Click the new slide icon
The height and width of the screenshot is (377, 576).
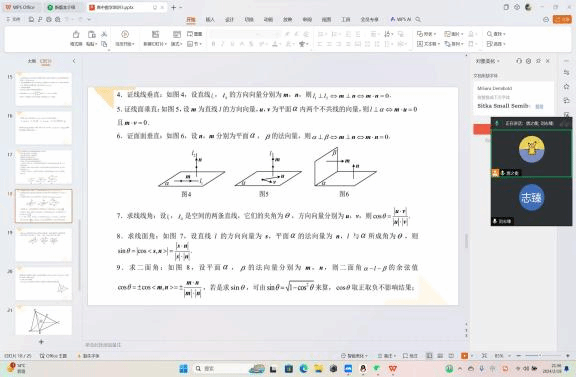[155, 34]
